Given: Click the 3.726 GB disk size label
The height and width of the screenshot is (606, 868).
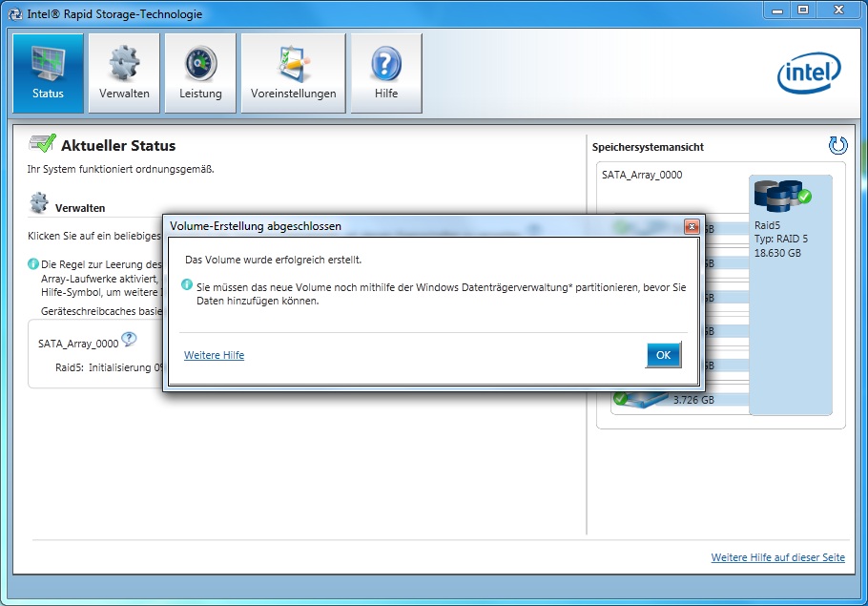Looking at the screenshot, I should click(693, 399).
